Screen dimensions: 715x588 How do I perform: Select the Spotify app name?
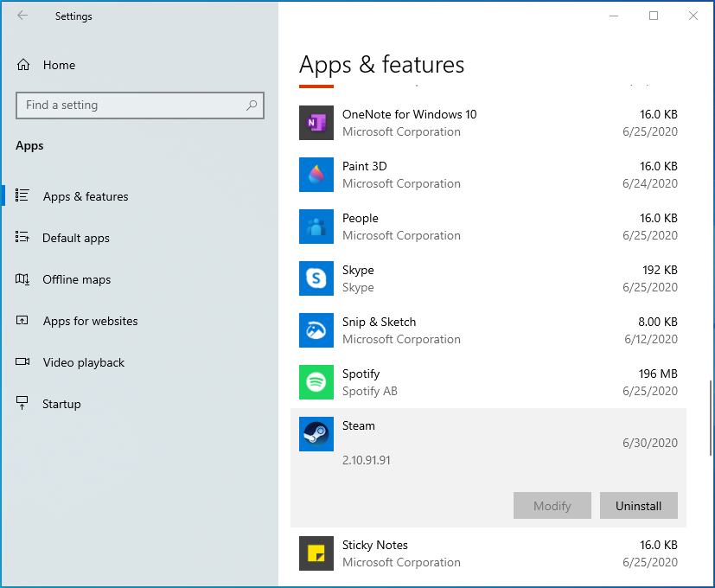pyautogui.click(x=361, y=374)
